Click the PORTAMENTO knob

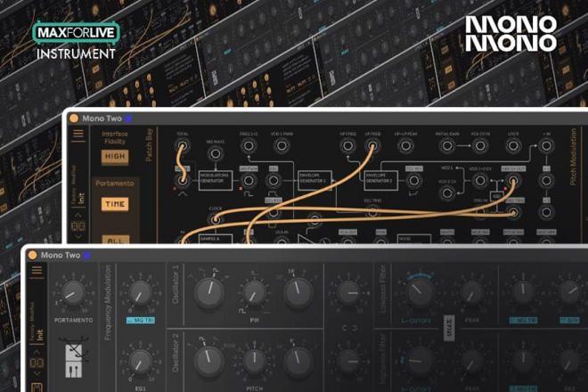[x=73, y=294]
